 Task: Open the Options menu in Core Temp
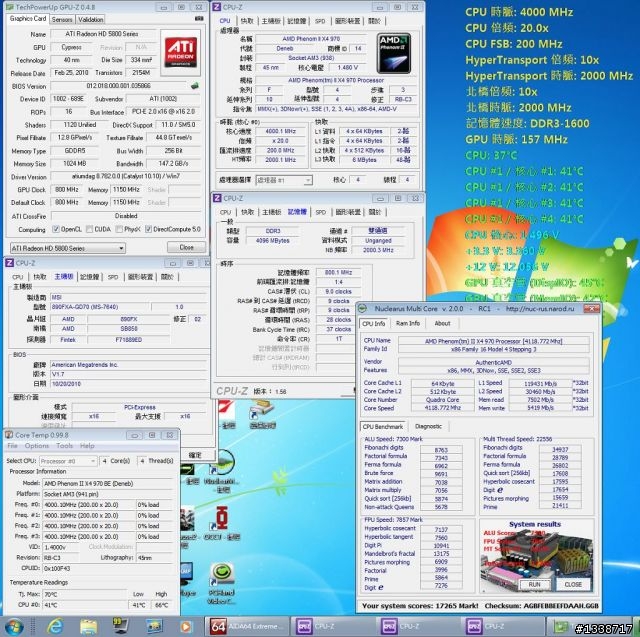pyautogui.click(x=37, y=446)
